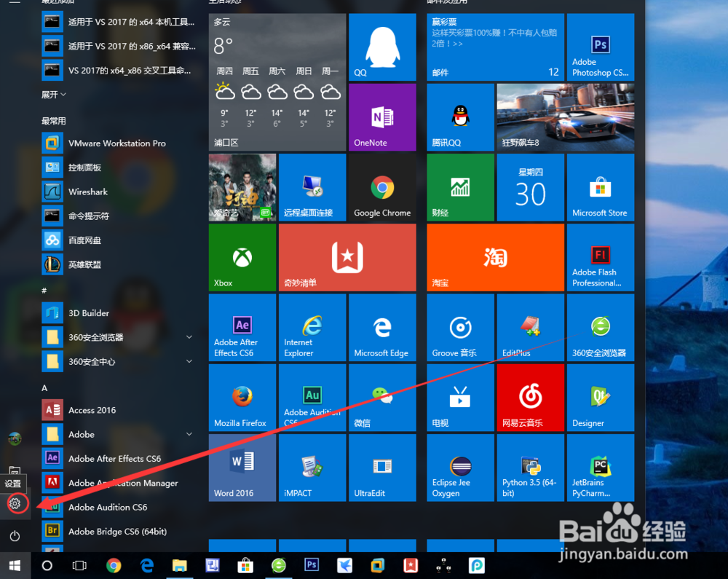Launch the Google Chrome tile
728x579 pixels.
[x=382, y=187]
